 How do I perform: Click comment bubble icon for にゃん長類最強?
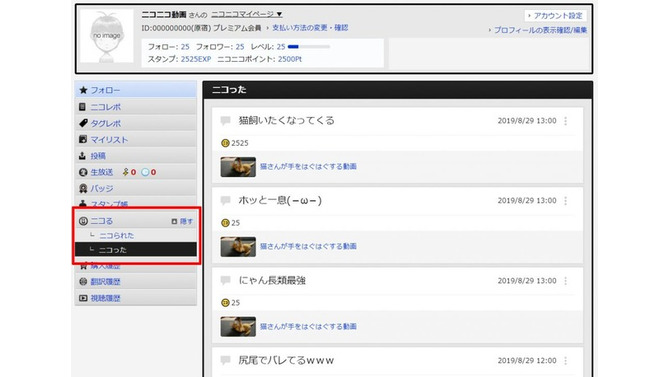pyautogui.click(x=225, y=280)
